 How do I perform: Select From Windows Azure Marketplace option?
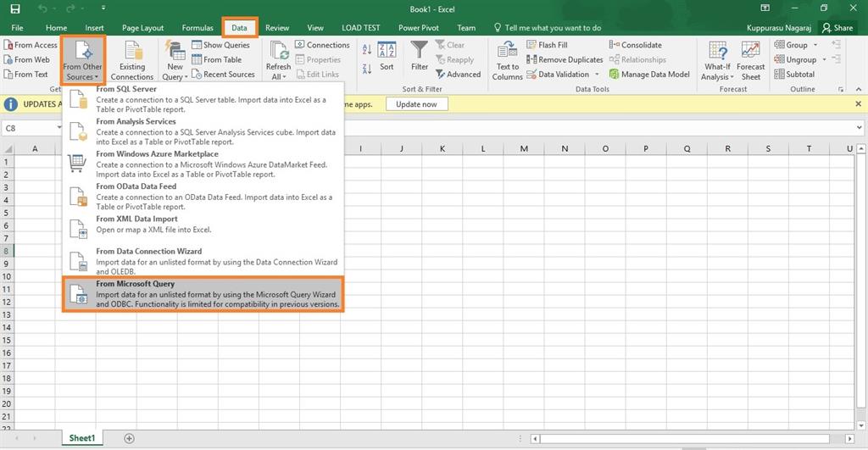(x=203, y=164)
